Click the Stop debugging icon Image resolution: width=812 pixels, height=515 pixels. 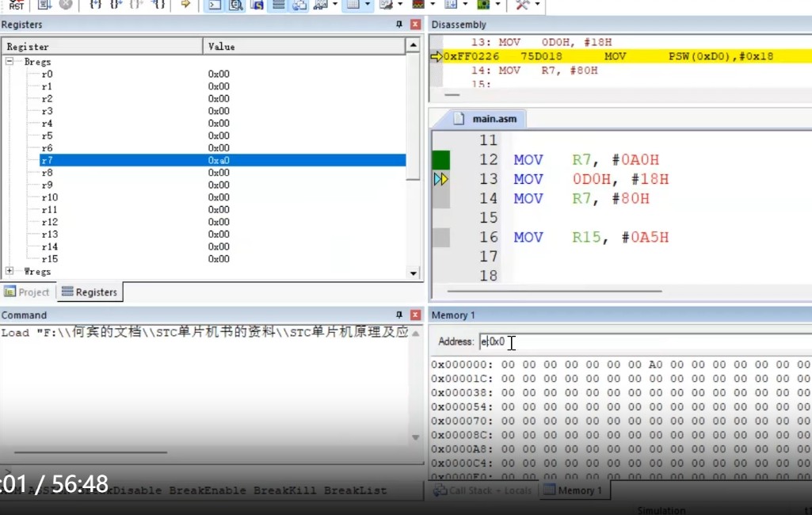[66, 5]
